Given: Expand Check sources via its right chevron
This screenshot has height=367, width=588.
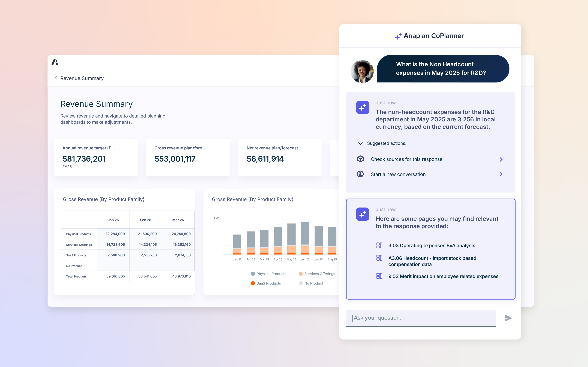Looking at the screenshot, I should 501,159.
